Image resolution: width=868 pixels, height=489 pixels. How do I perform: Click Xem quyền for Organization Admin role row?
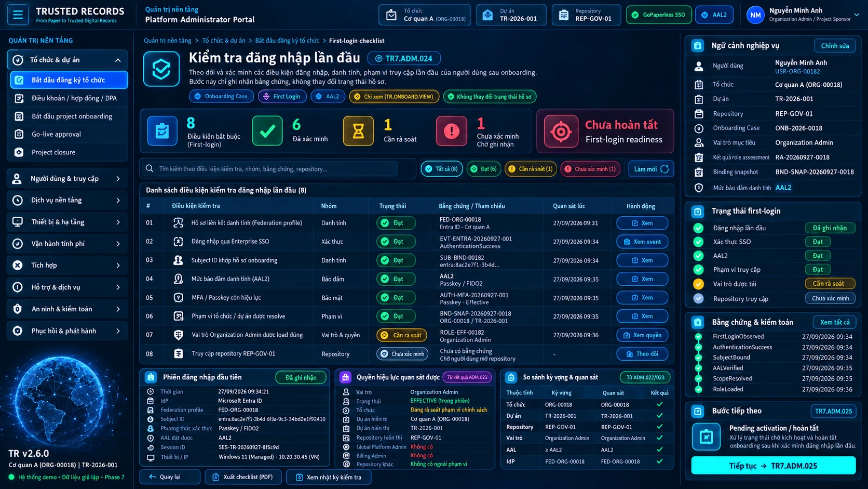642,336
